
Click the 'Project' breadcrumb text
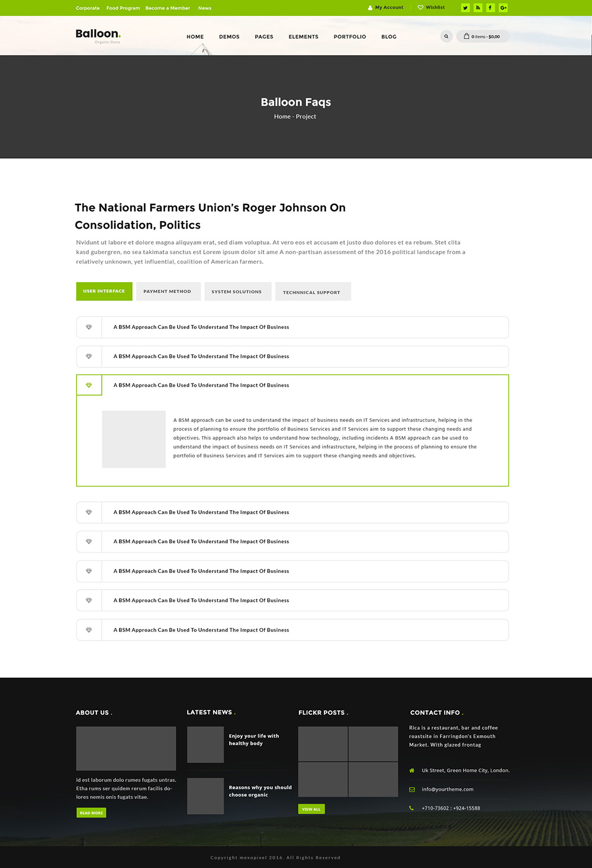click(306, 117)
